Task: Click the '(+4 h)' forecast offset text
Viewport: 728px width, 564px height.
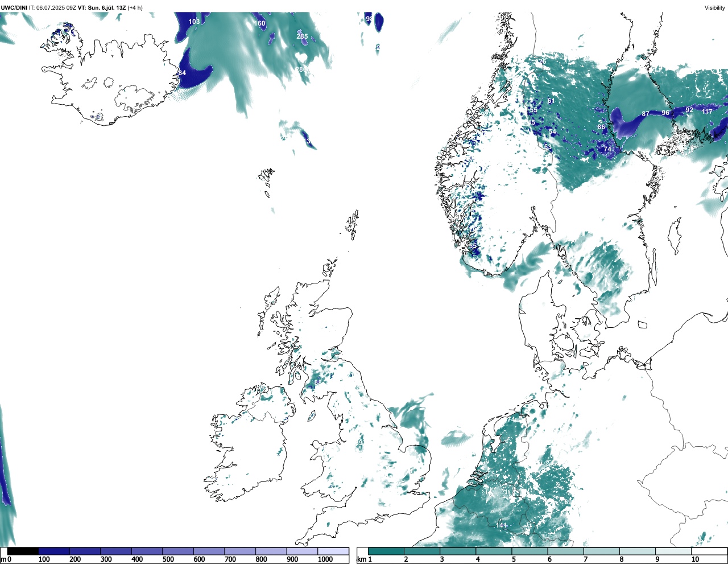Action: coord(135,8)
